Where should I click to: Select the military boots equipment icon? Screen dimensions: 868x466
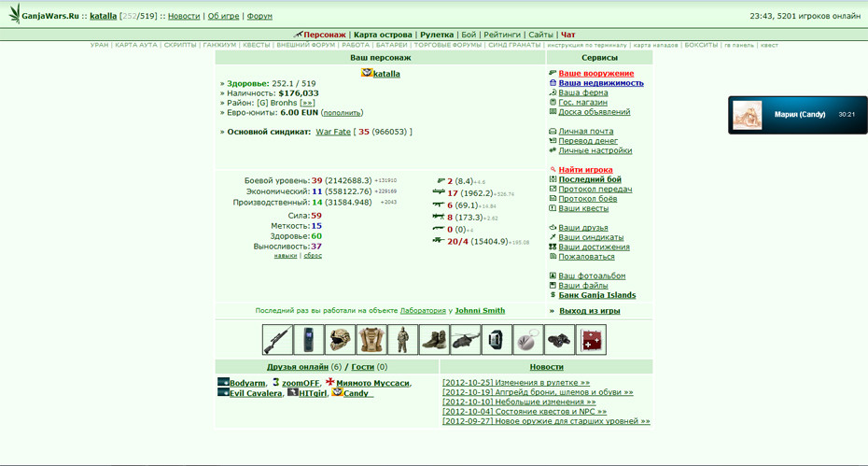(x=434, y=340)
